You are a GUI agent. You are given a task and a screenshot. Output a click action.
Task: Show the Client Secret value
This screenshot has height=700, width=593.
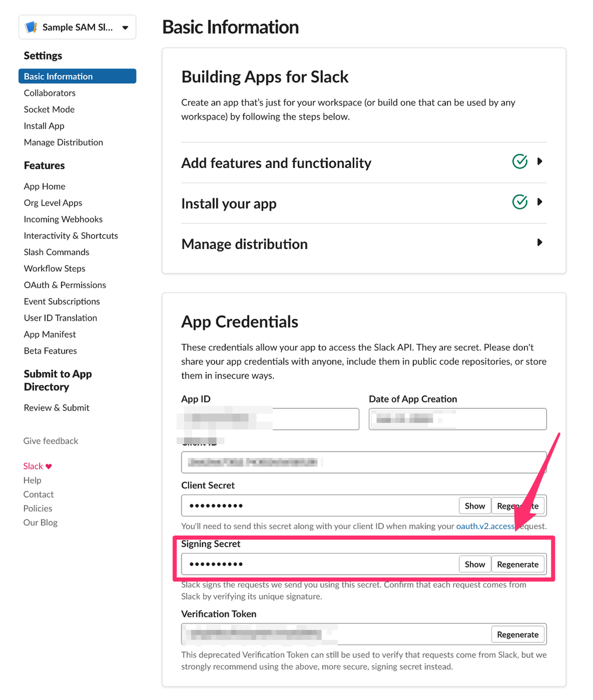[475, 505]
